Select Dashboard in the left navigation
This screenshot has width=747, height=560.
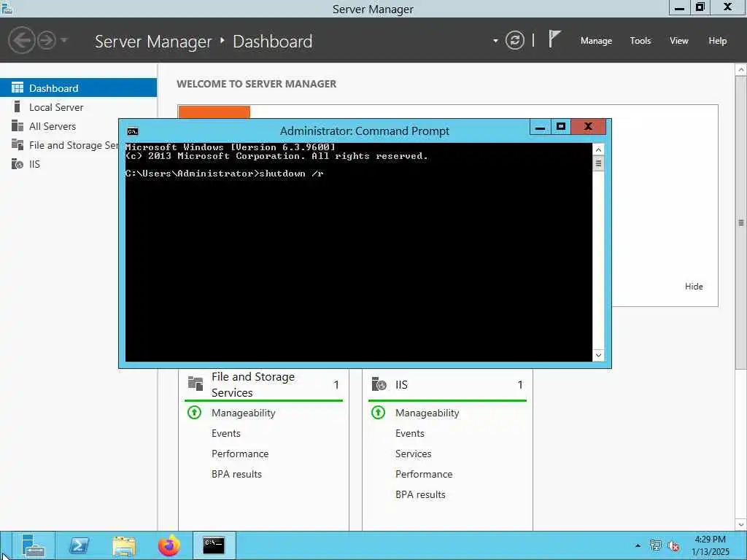(78, 88)
